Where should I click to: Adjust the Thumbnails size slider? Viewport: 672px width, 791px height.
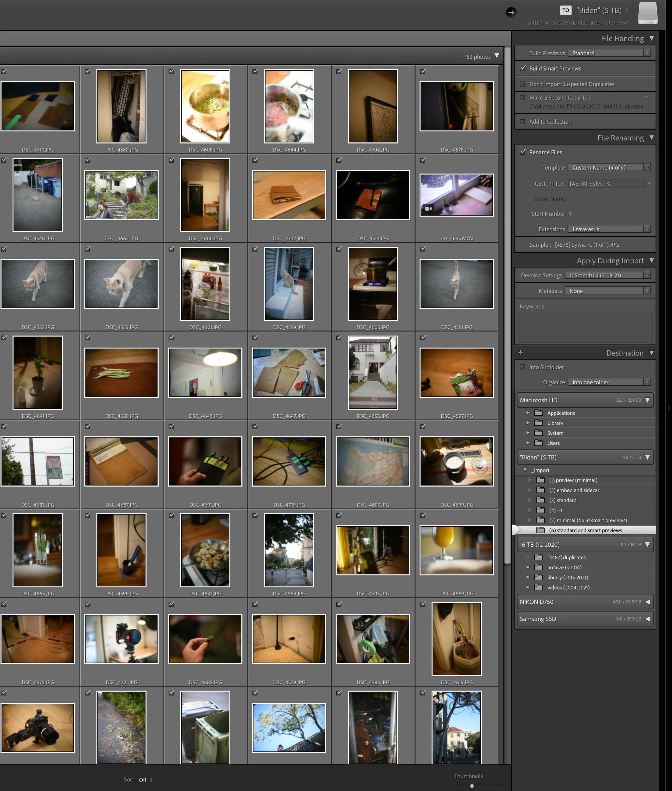472,785
